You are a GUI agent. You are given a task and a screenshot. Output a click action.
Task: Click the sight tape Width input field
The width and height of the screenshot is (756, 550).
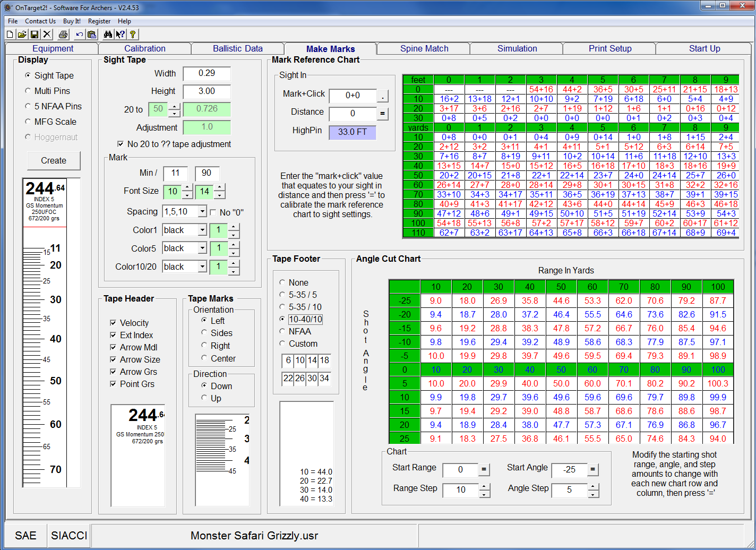[207, 73]
